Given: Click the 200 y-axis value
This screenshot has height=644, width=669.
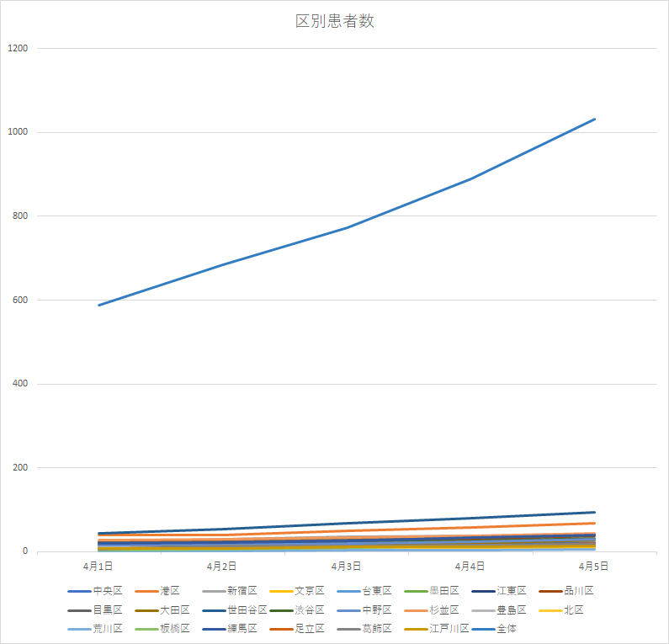Looking at the screenshot, I should (20, 467).
